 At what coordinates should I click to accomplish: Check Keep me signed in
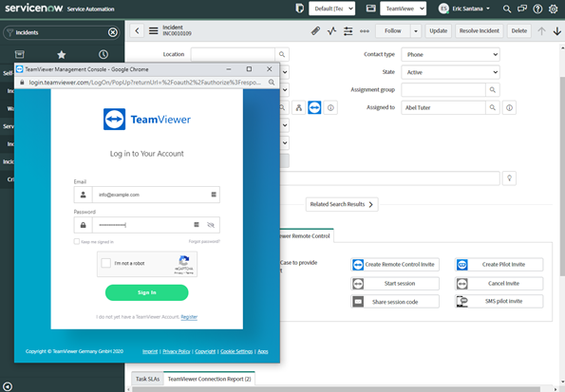point(76,241)
